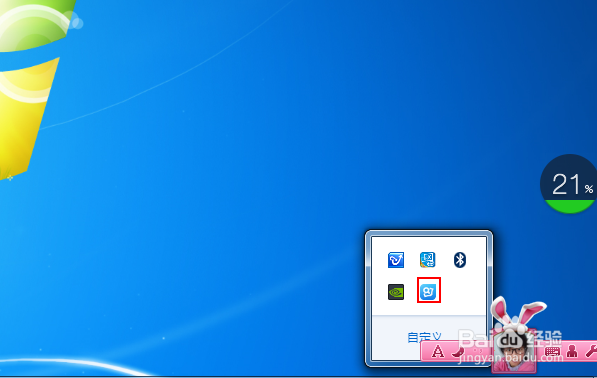The width and height of the screenshot is (597, 378).
Task: Click the 自定义 customize link
Action: point(424,337)
